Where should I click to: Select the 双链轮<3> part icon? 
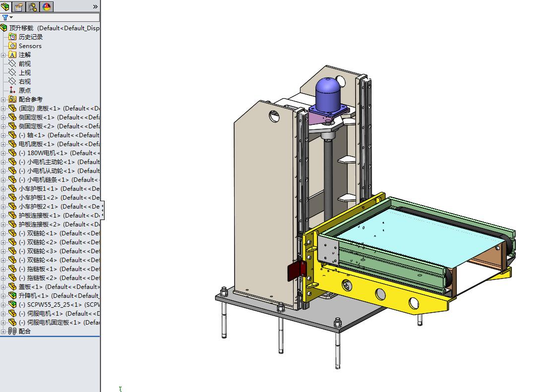(12, 251)
